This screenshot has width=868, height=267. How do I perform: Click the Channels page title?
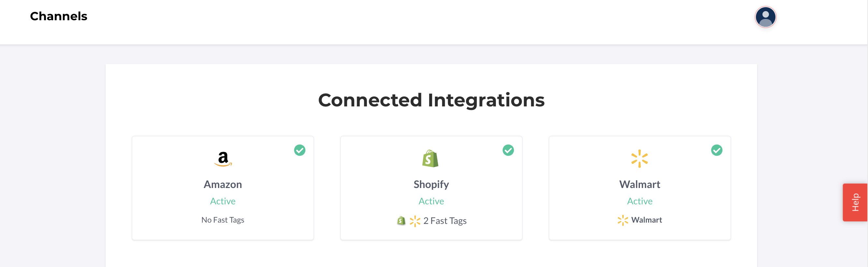59,16
